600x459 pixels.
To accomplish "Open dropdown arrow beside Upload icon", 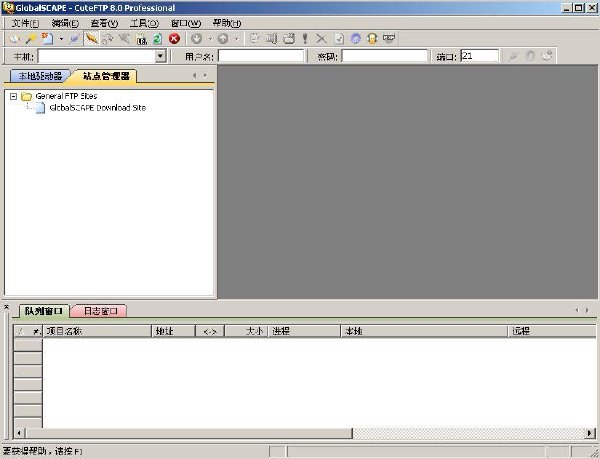I will (x=236, y=39).
